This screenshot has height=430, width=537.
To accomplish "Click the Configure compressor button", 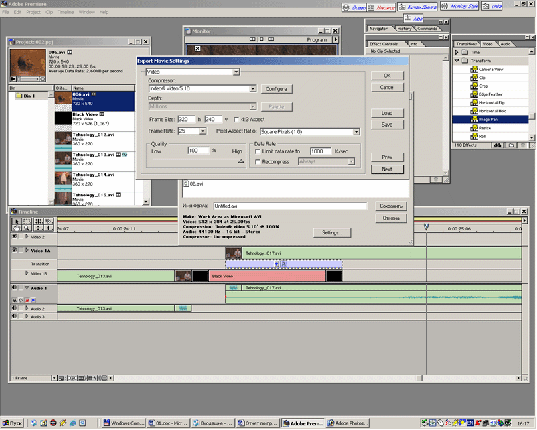I will click(x=277, y=89).
